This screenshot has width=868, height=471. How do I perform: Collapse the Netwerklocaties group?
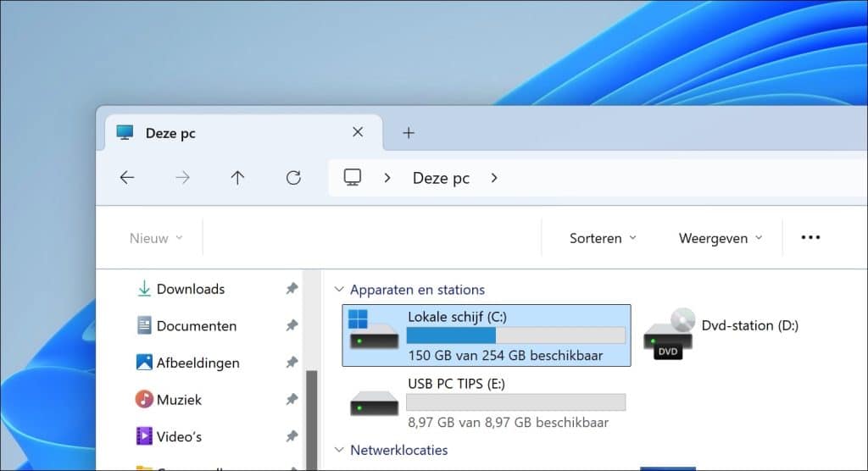click(x=339, y=450)
